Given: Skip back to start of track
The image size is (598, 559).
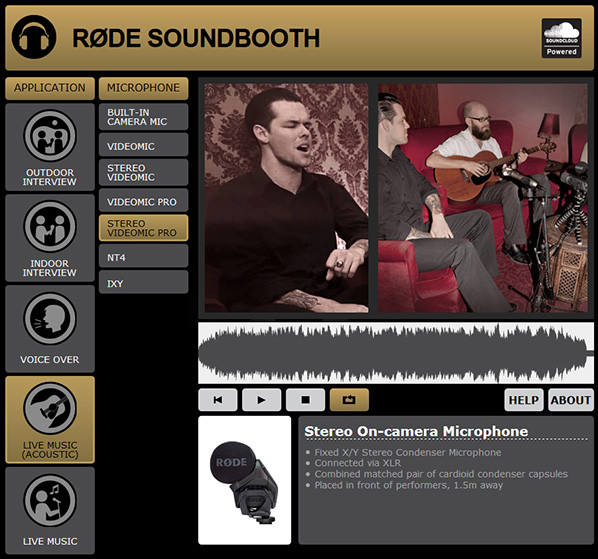Looking at the screenshot, I should pos(218,400).
